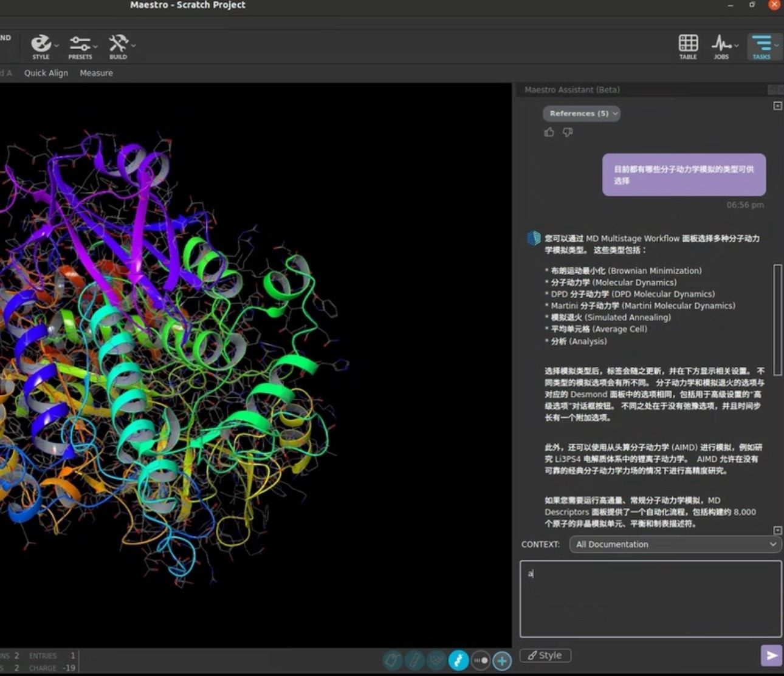Screen dimensions: 784x676
Task: Click the thumbs up feedback icon
Action: pyautogui.click(x=549, y=132)
